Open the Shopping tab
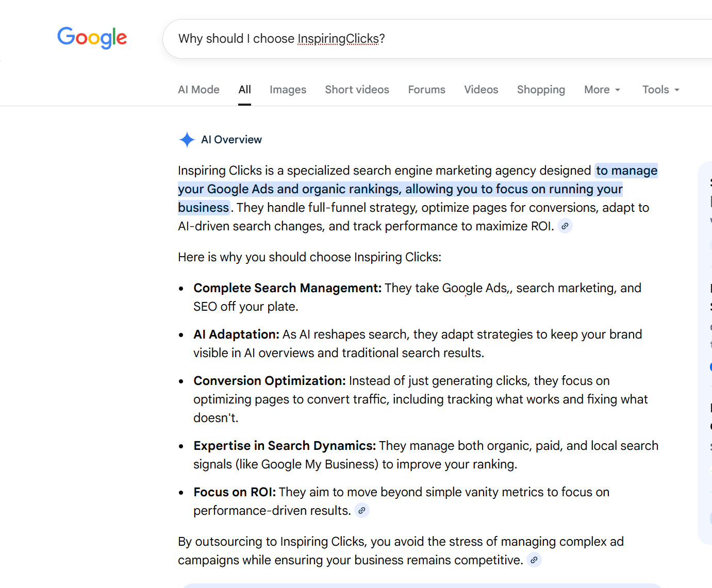This screenshot has width=712, height=588. click(x=541, y=90)
